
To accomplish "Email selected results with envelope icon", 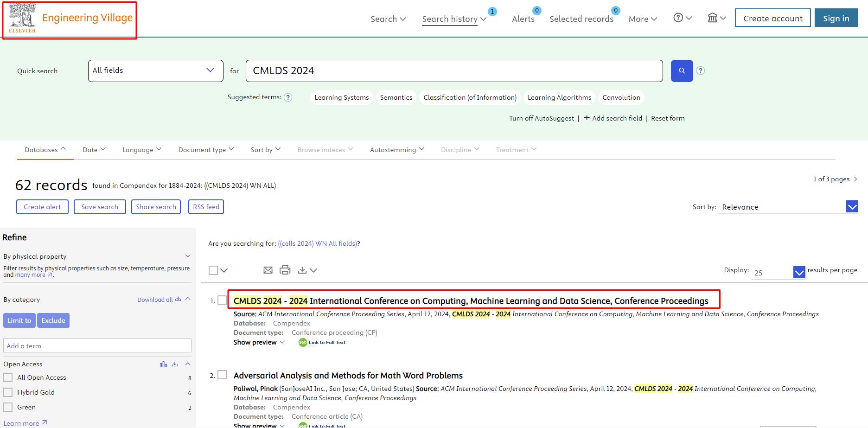I will [x=268, y=270].
